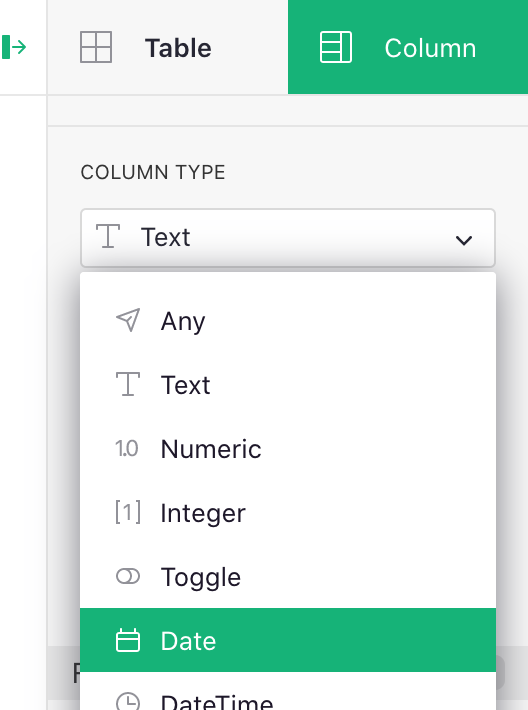Select the highlighted Date option
Screen dimensions: 528x710
(x=288, y=640)
